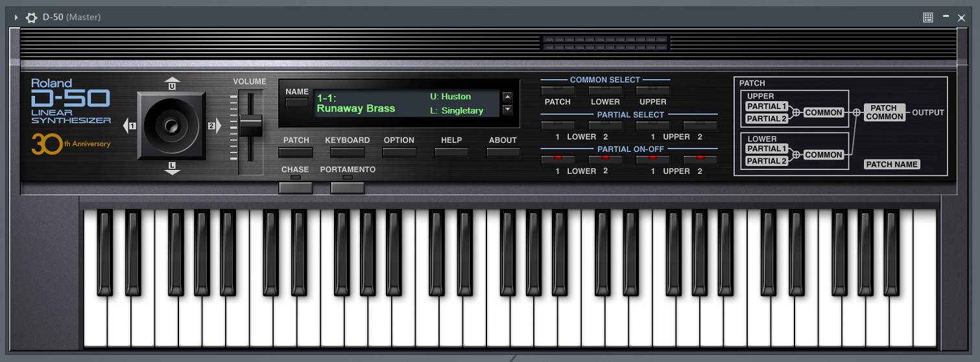Viewport: 980px width, 362px height.
Task: Click the Roland D-50 logo
Action: (x=71, y=101)
